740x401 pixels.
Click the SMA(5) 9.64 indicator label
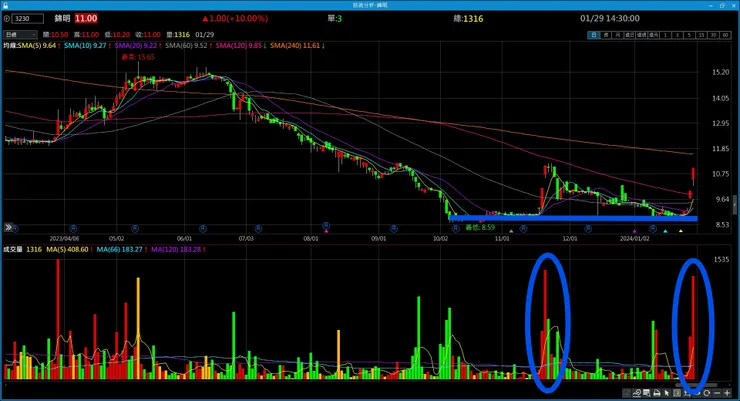37,46
